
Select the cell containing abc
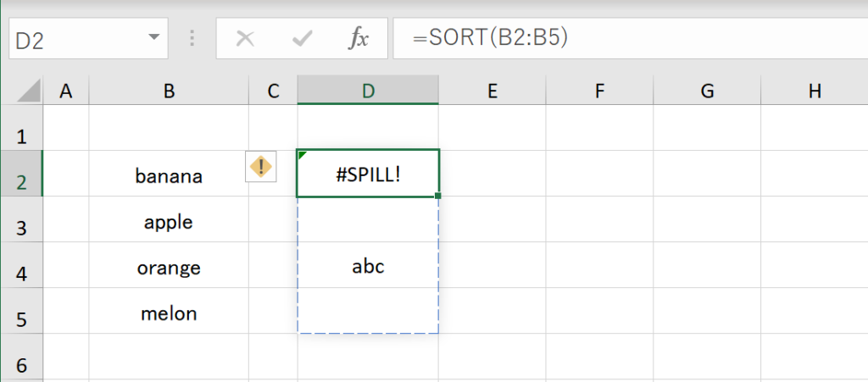coord(368,266)
